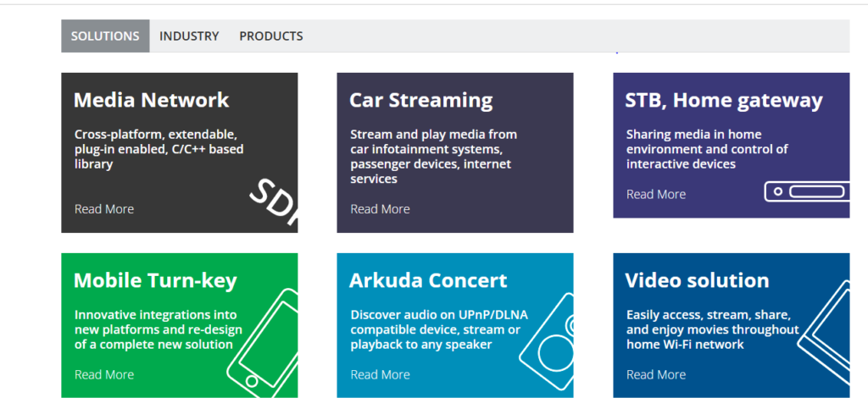Open Read More under Mobile Turn-key
Screen dimensions: 868x420
coord(103,375)
